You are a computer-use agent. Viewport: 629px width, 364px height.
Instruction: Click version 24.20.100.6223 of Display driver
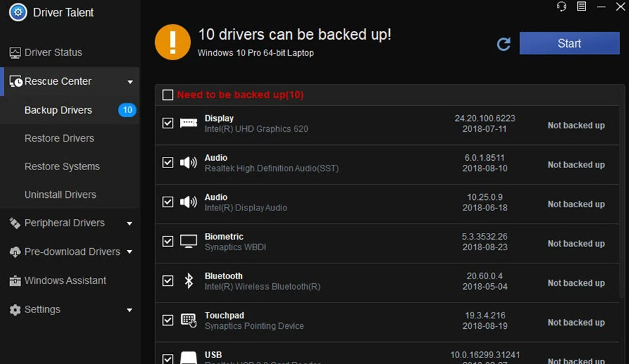[x=485, y=118]
